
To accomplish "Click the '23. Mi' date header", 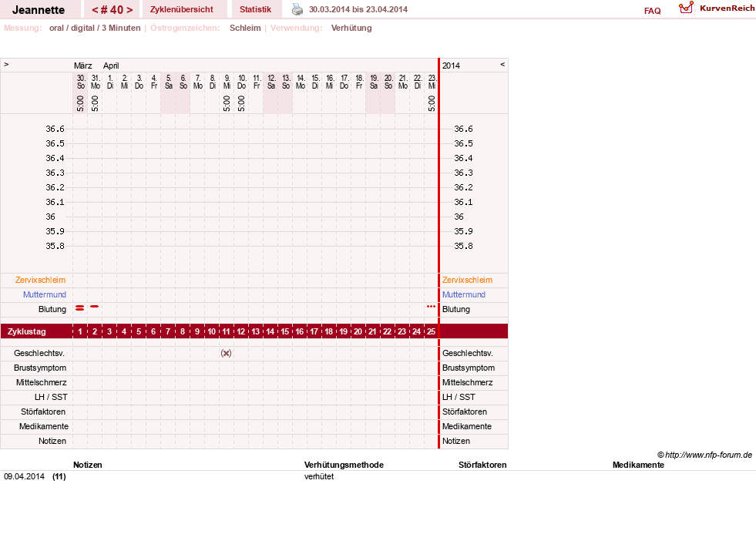I will pos(432,82).
